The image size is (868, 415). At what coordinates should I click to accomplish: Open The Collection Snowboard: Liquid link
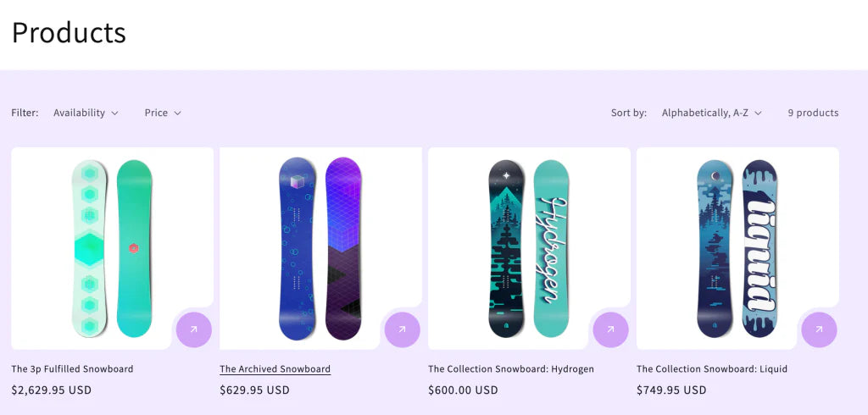711,369
